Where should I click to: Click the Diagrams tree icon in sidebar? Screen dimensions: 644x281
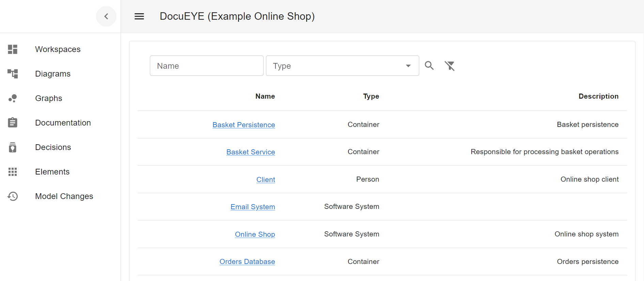click(x=13, y=74)
